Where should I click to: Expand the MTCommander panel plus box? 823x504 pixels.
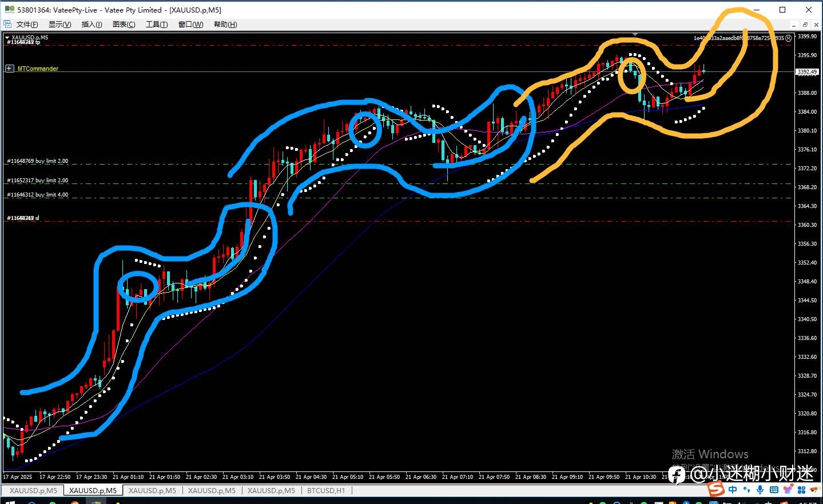tap(9, 69)
